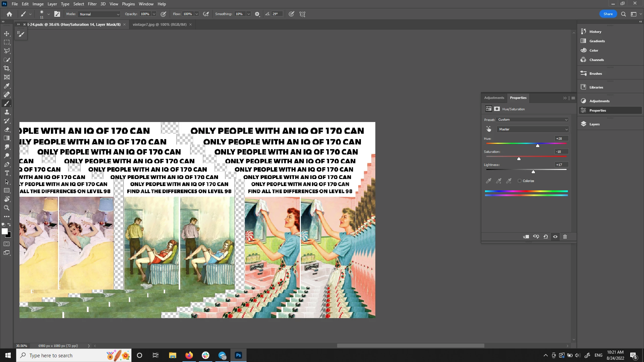Toggle adjustment layer visibility eye icon
The width and height of the screenshot is (644, 362).
click(555, 237)
